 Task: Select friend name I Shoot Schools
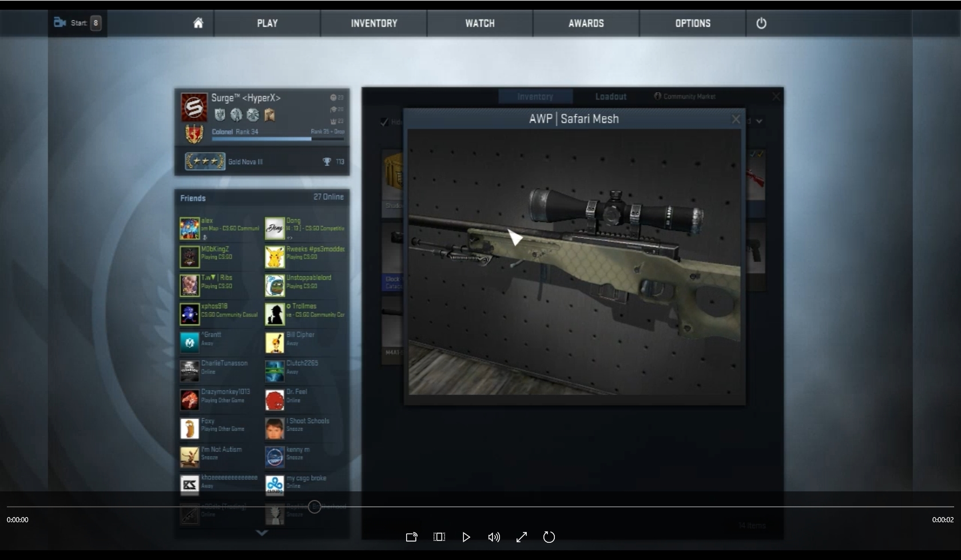pyautogui.click(x=308, y=421)
